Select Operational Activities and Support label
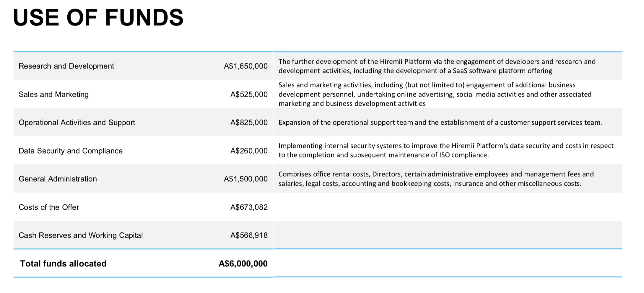Viewport: 644px width, 293px height. coord(77,122)
